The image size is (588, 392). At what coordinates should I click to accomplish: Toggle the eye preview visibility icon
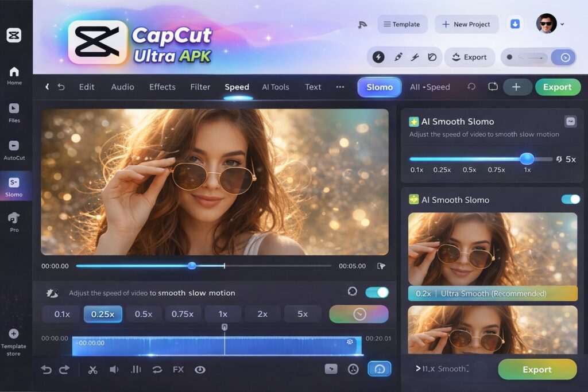[200, 370]
